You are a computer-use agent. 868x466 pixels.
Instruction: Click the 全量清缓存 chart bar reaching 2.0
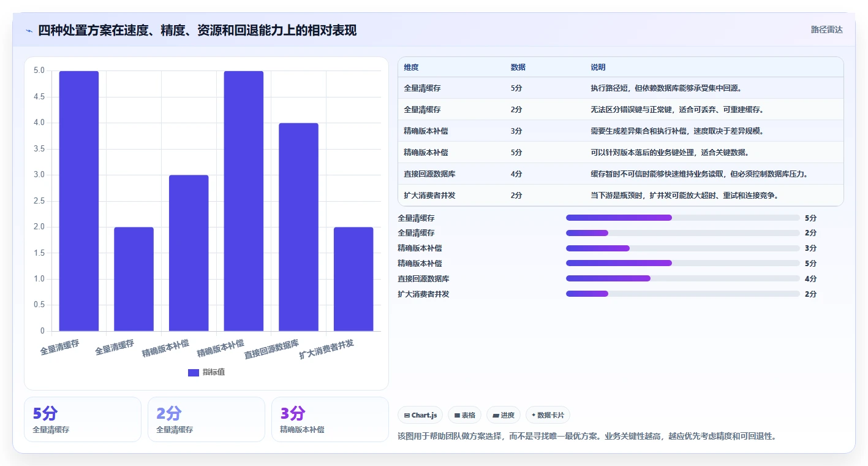[x=134, y=279]
